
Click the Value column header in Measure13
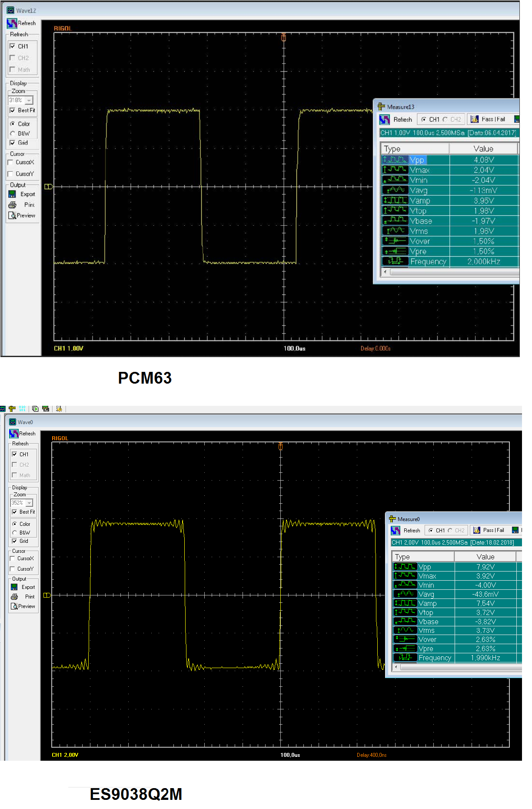(x=483, y=149)
